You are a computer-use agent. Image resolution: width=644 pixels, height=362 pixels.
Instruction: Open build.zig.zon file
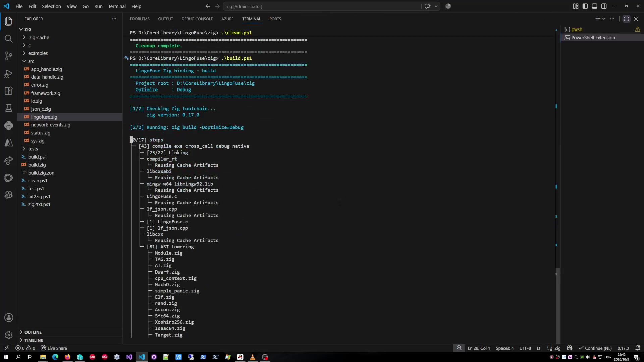(x=41, y=173)
